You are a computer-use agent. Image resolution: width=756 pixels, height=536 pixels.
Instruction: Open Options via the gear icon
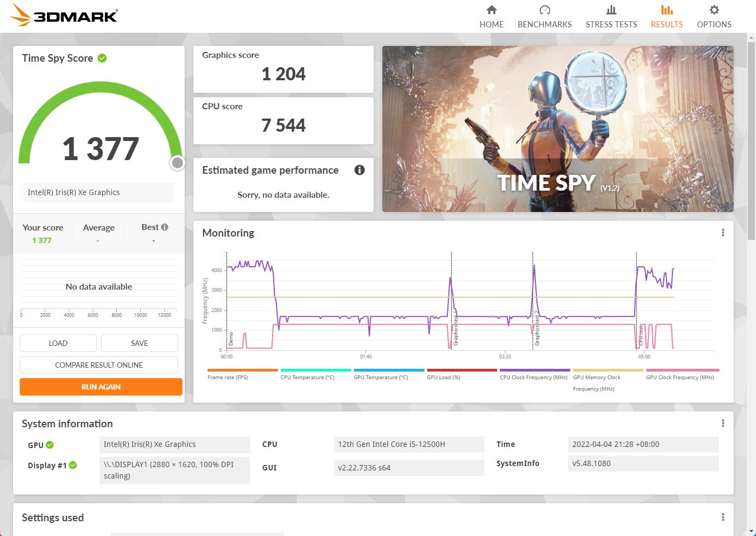tap(713, 10)
